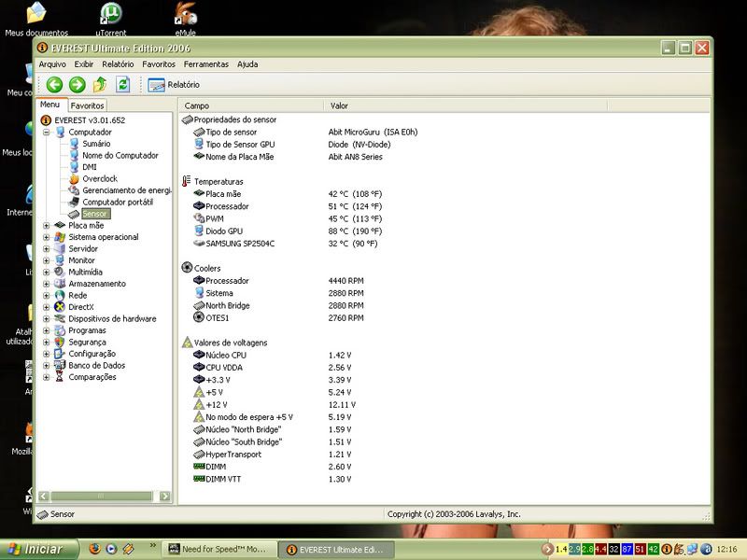This screenshot has height=560, width=747.
Task: Expand the Placa mãe tree node
Action: coord(46,225)
